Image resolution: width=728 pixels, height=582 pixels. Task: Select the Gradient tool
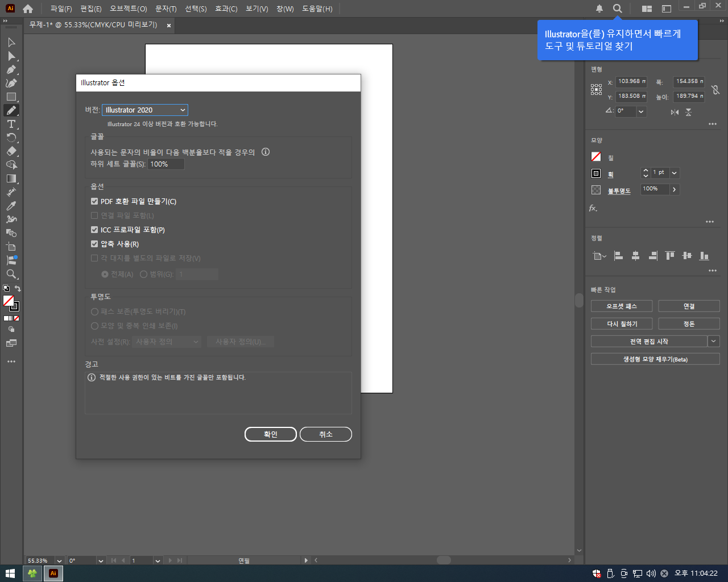coord(11,178)
